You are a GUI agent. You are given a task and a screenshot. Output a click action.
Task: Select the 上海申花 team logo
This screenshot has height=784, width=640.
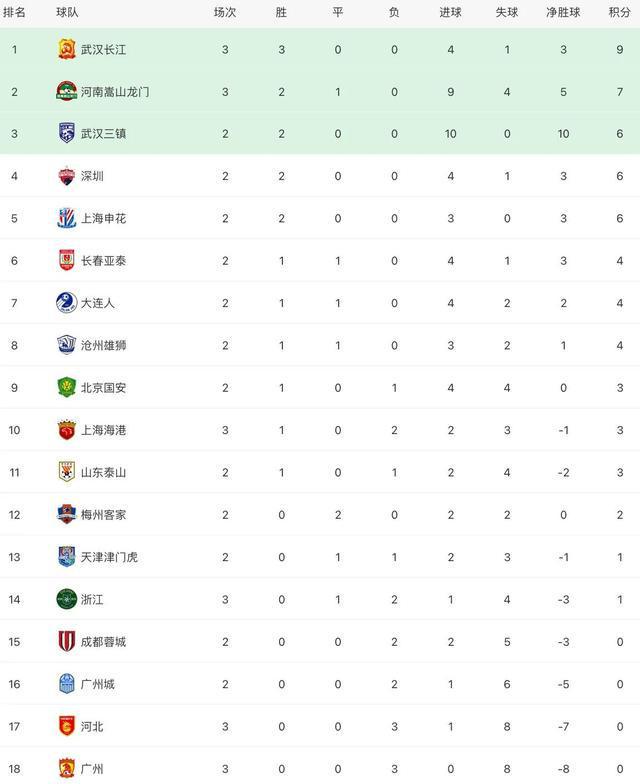[66, 218]
